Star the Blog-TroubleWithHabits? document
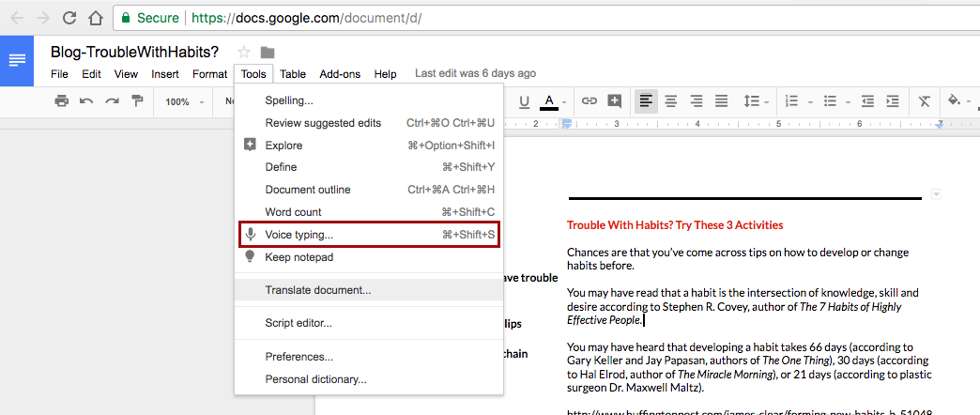 coord(244,53)
